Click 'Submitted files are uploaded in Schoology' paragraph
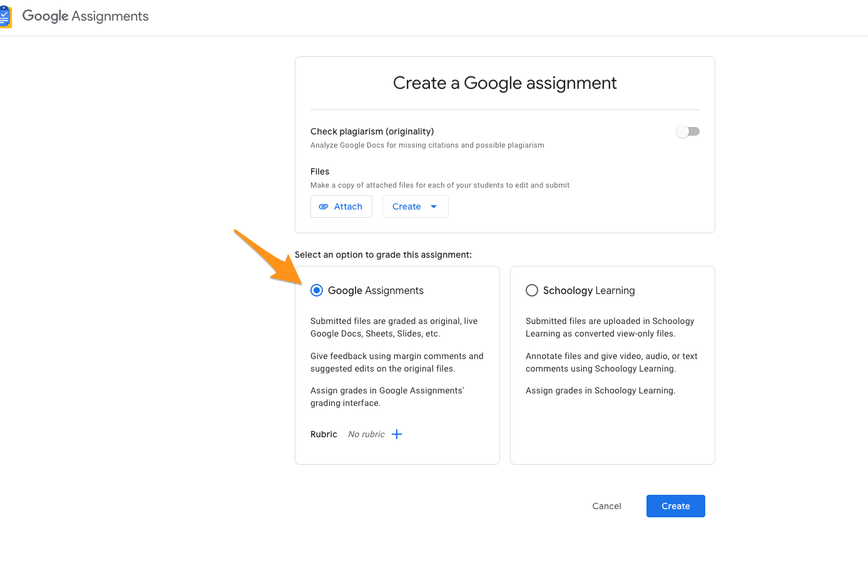This screenshot has height=588, width=868. (610, 327)
